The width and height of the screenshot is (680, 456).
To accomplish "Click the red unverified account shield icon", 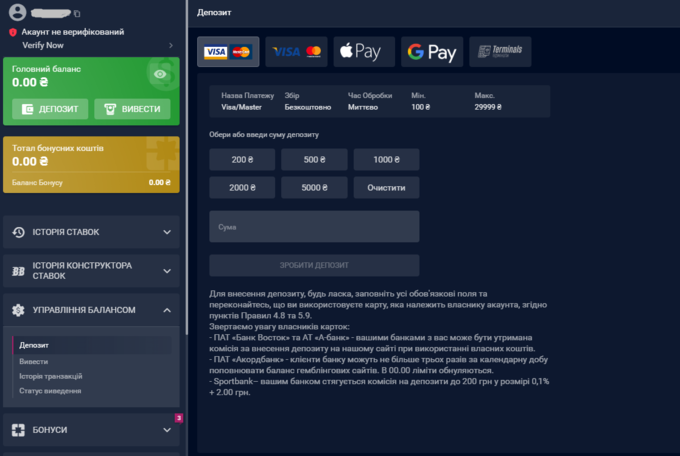I will [x=13, y=32].
